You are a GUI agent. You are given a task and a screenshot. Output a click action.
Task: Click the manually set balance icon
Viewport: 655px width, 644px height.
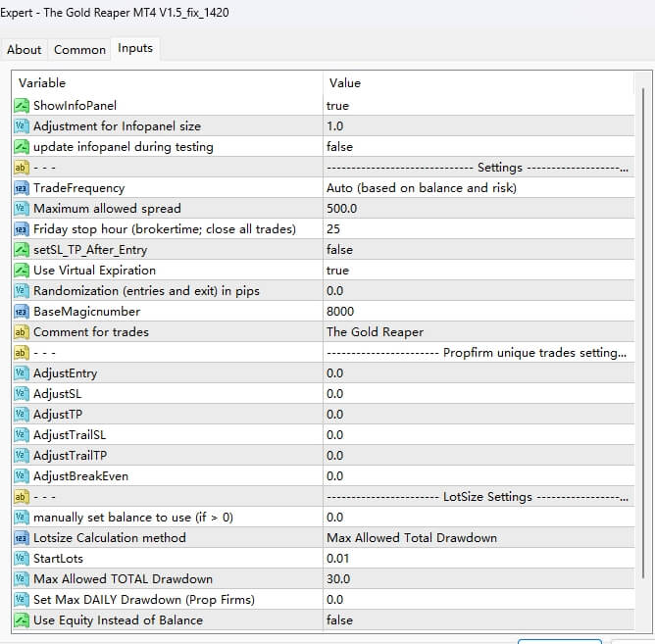click(x=22, y=518)
